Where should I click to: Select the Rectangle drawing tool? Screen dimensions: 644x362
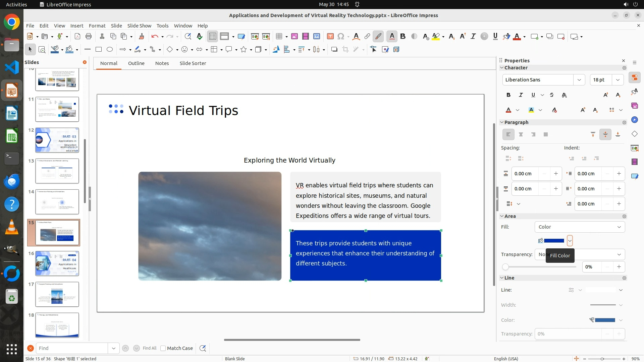pos(99,50)
